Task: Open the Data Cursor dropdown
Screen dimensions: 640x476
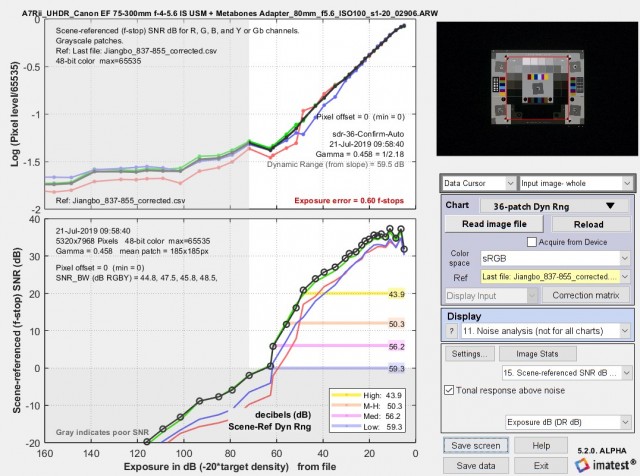Action: pyautogui.click(x=476, y=184)
